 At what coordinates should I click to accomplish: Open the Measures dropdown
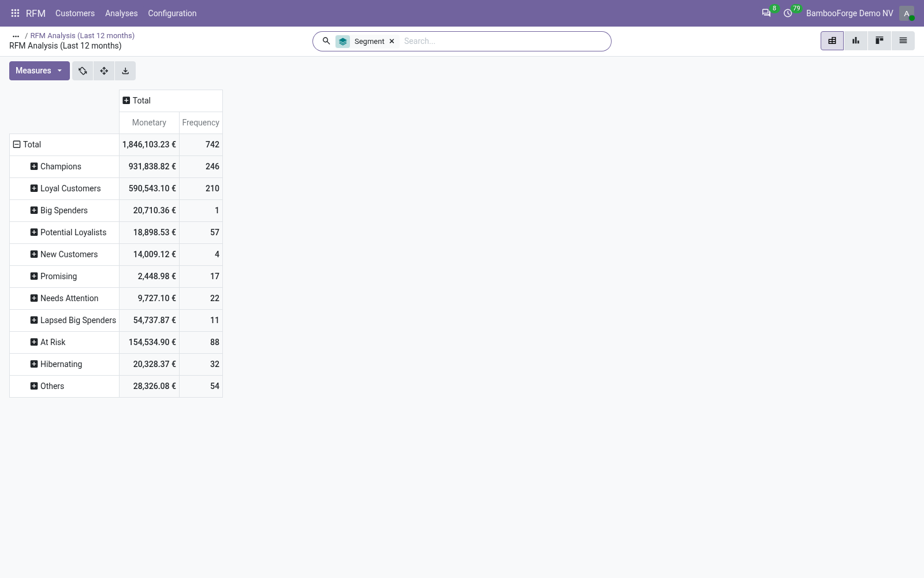39,71
